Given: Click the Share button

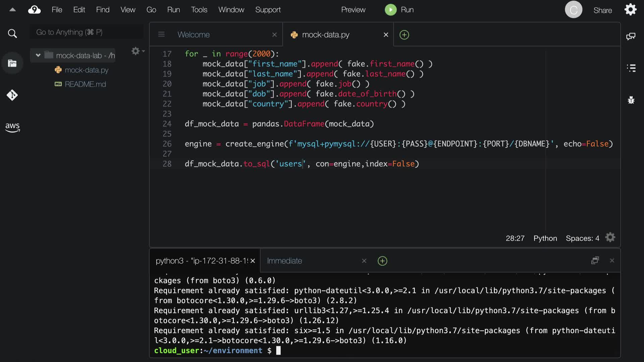Looking at the screenshot, I should click(602, 10).
